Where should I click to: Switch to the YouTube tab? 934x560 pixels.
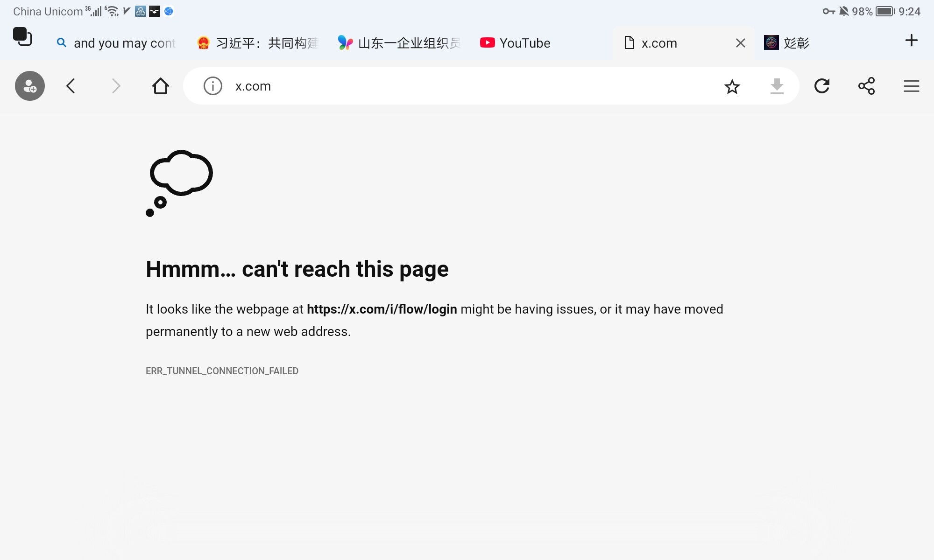pyautogui.click(x=516, y=43)
